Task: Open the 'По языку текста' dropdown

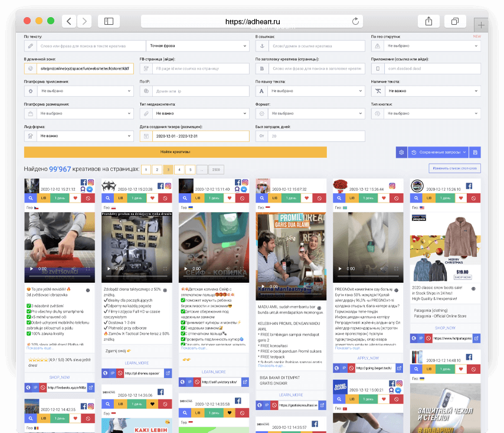Action: [x=316, y=92]
